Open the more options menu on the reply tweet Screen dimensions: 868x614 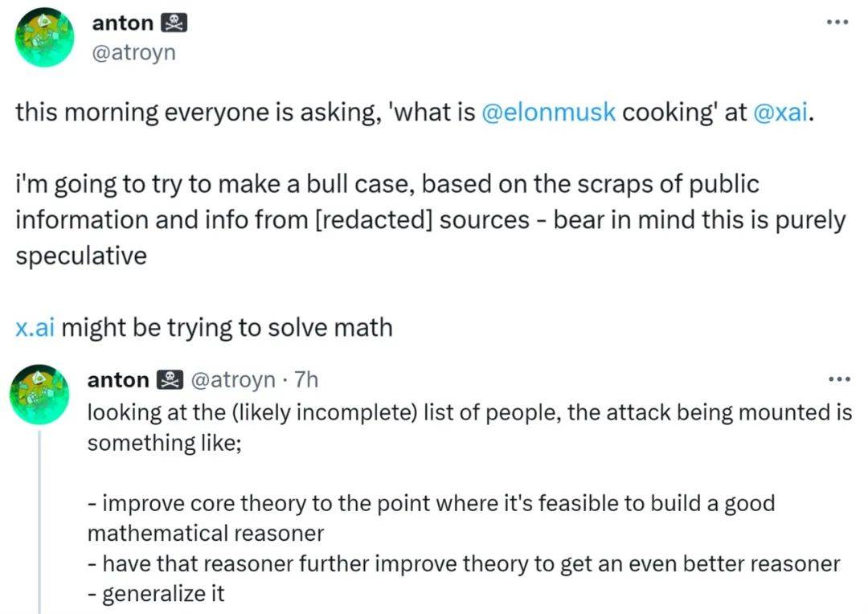[x=838, y=379]
